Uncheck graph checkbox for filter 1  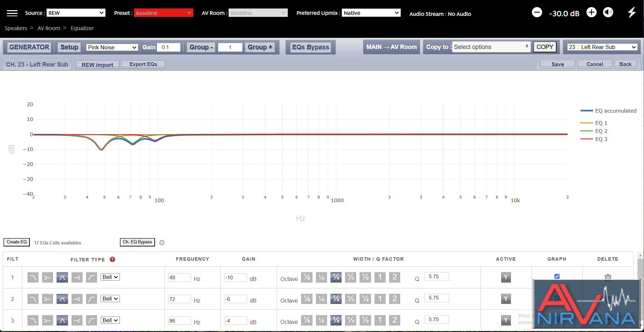557,276
